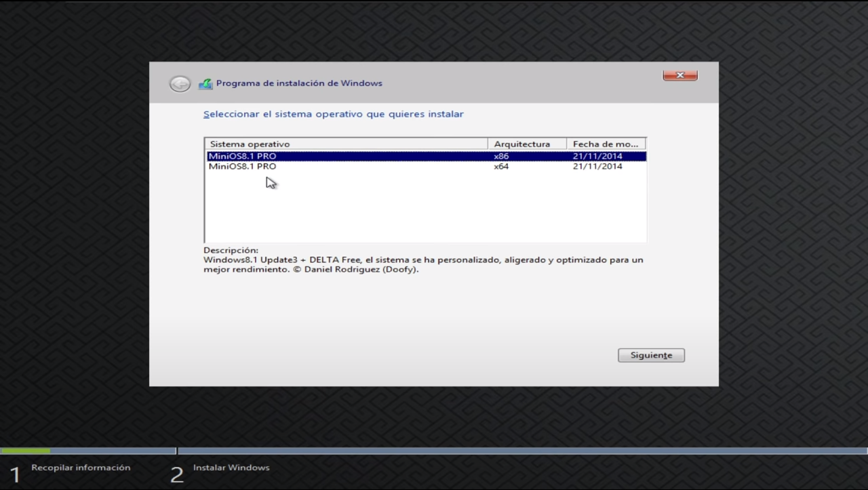Click the Descripción text area

(x=423, y=260)
